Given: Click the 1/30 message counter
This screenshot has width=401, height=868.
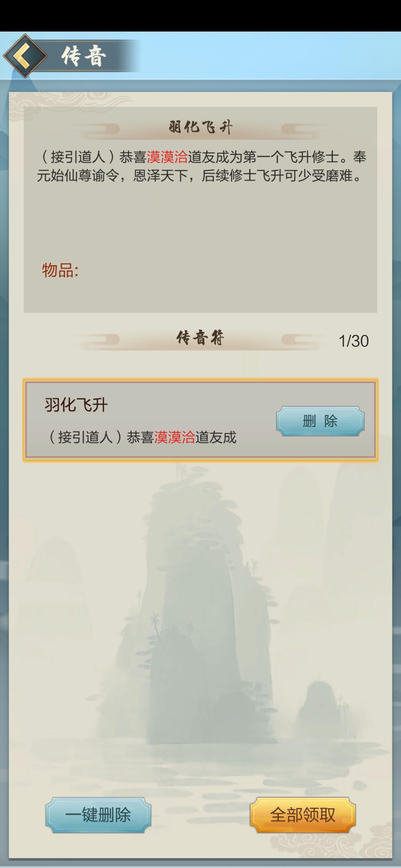Looking at the screenshot, I should click(x=353, y=341).
